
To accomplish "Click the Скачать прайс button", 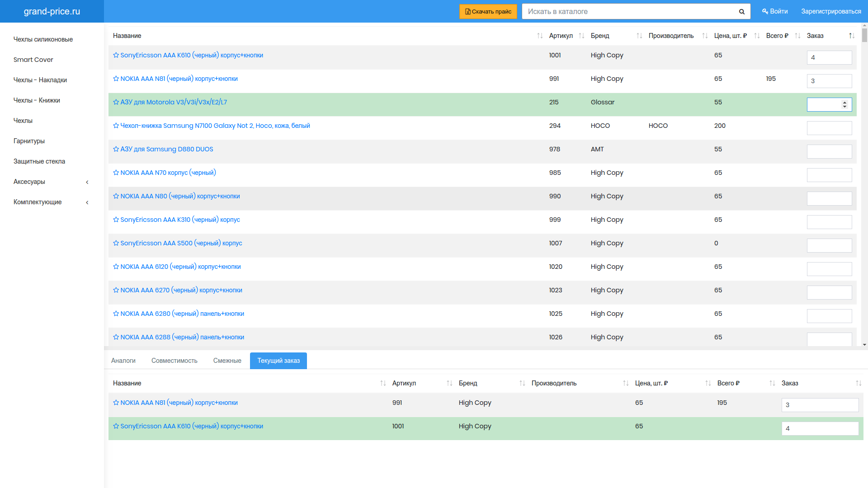I will point(488,12).
